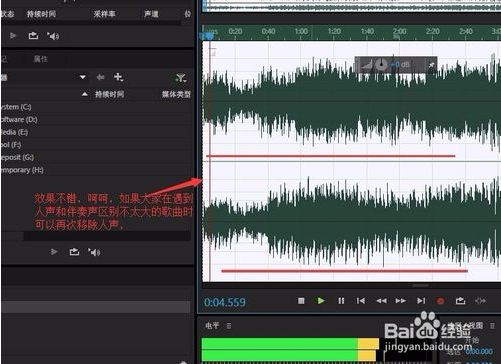Click the 持续时间 header in Files panel
Image resolution: width=501 pixels, height=364 pixels.
(x=41, y=14)
